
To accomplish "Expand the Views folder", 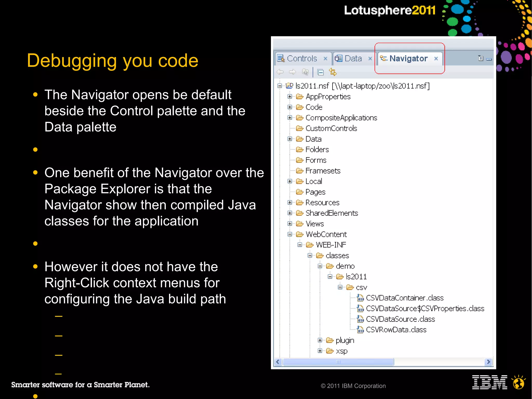I will pyautogui.click(x=290, y=224).
